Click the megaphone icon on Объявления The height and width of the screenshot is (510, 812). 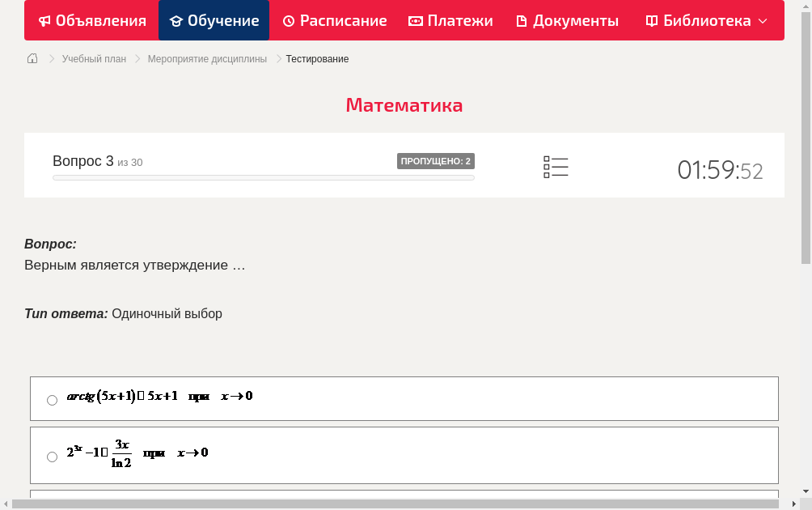pyautogui.click(x=44, y=20)
